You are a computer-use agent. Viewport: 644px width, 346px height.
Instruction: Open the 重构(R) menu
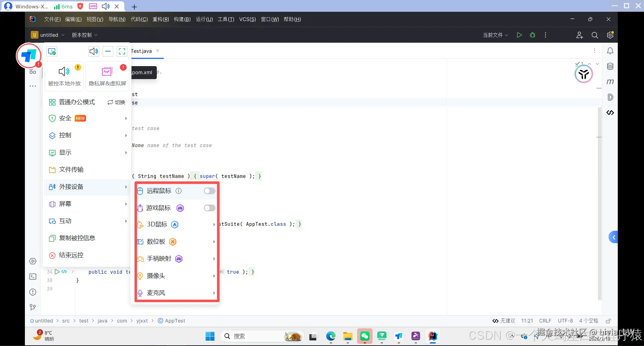coord(161,19)
